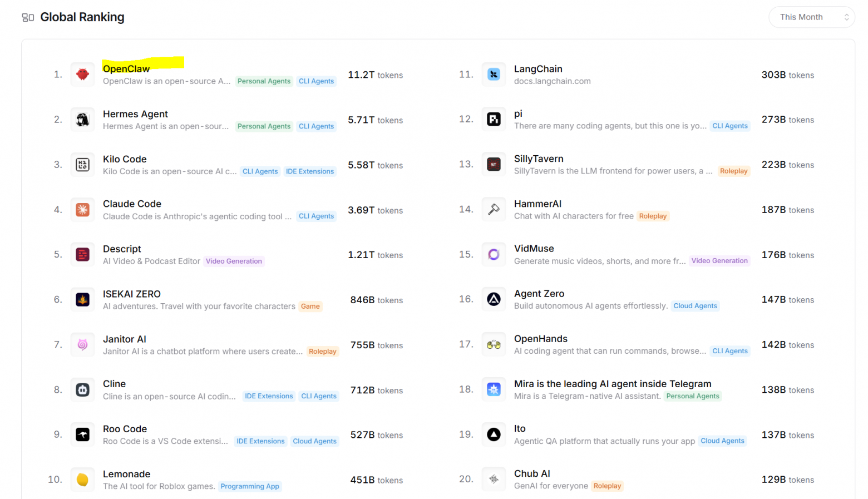Click the LangChain blue icon
This screenshot has width=868, height=499.
point(494,75)
